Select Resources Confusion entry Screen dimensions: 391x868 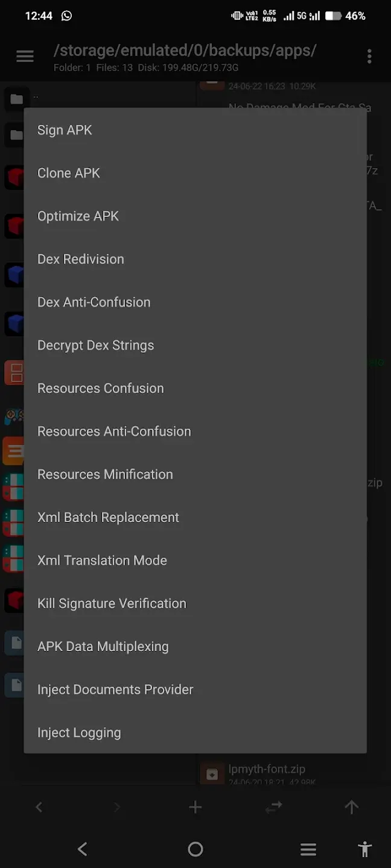point(100,388)
